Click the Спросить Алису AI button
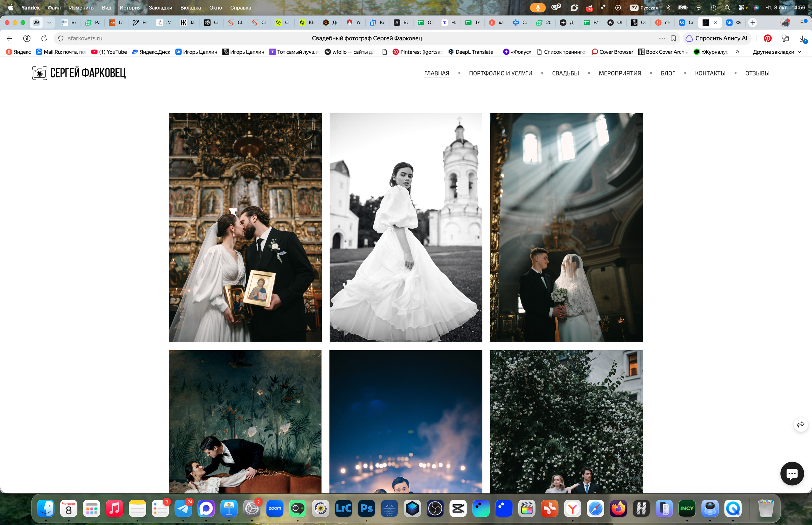This screenshot has height=525, width=812. (x=717, y=38)
